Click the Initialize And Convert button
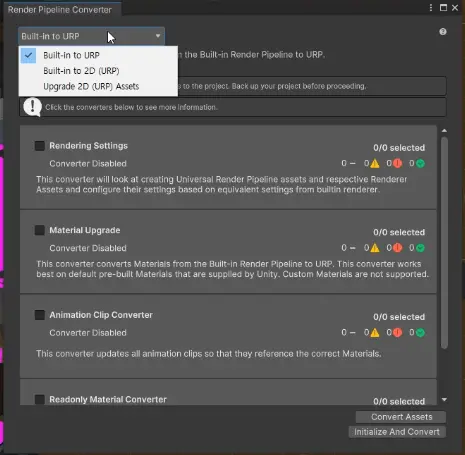465x455 pixels. tap(397, 432)
